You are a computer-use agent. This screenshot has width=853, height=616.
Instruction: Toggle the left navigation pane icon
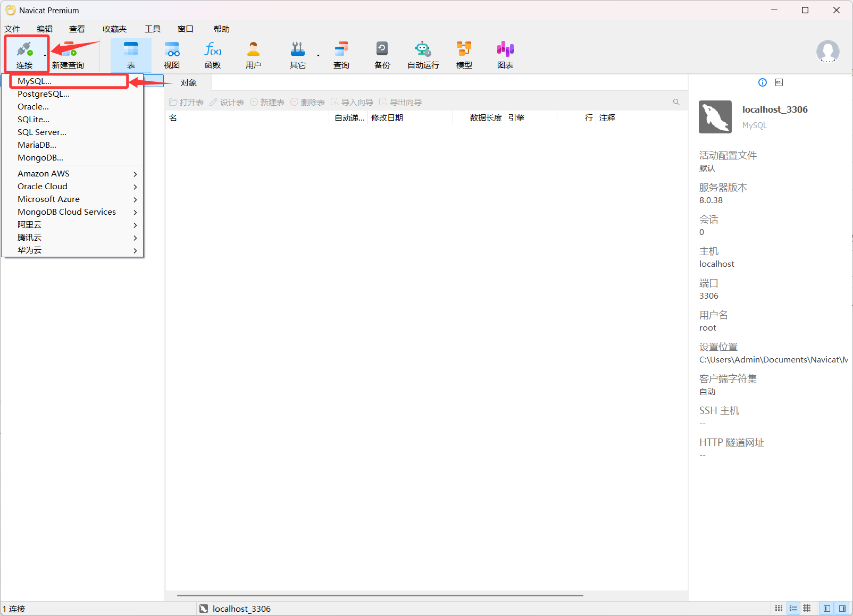[827, 609]
